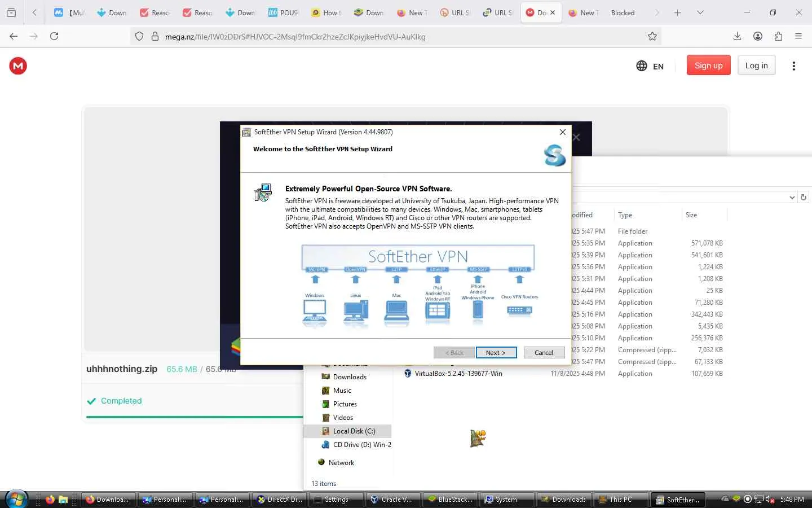Select Pictures in the Explorer navigation pane

[345, 404]
